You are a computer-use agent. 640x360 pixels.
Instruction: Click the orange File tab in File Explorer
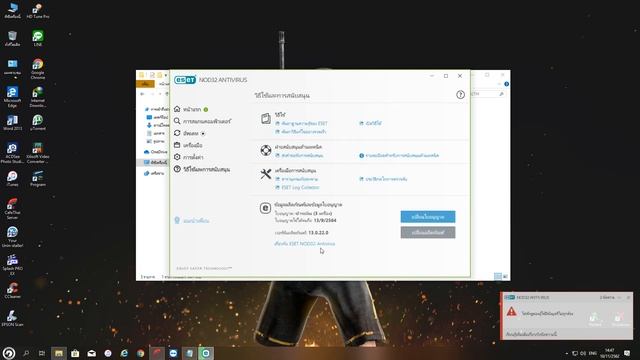tap(145, 84)
